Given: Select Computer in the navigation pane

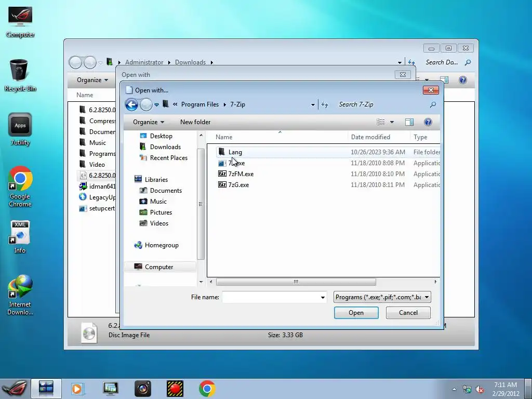Looking at the screenshot, I should point(159,267).
